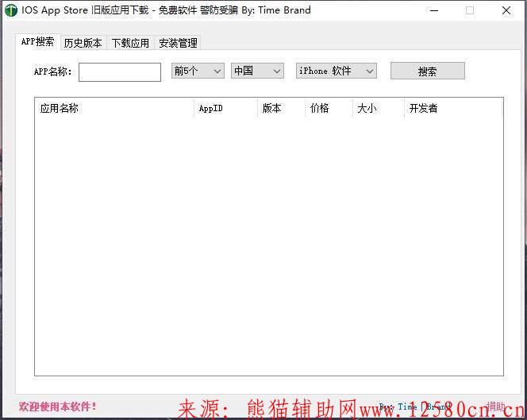Click the 捐助 link in status bar
527x420 pixels.
[x=495, y=407]
